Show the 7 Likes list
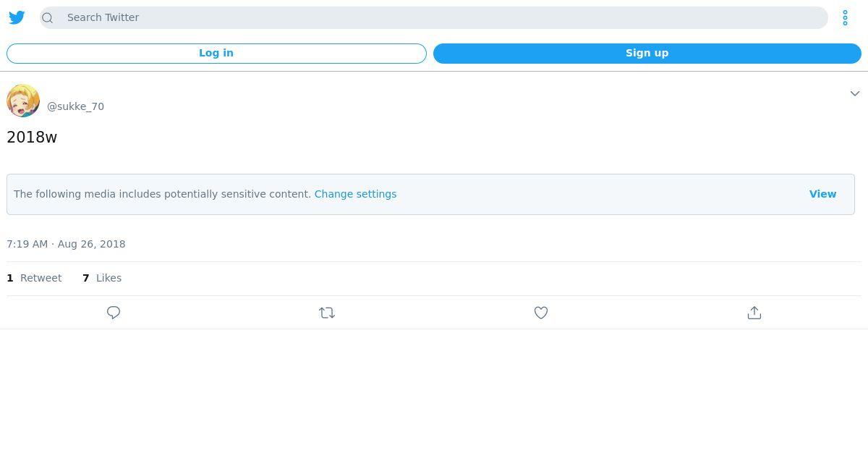This screenshot has width=868, height=456. [x=102, y=278]
